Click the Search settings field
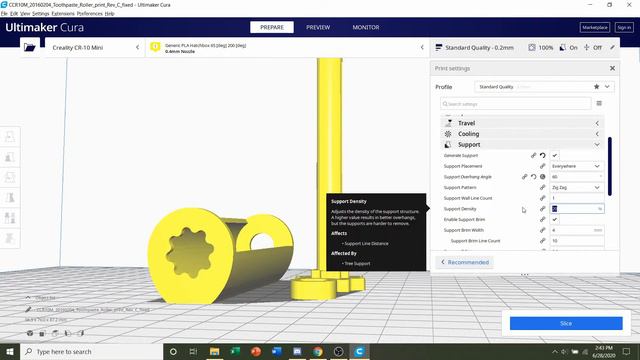The width and height of the screenshot is (640, 360). pos(516,104)
